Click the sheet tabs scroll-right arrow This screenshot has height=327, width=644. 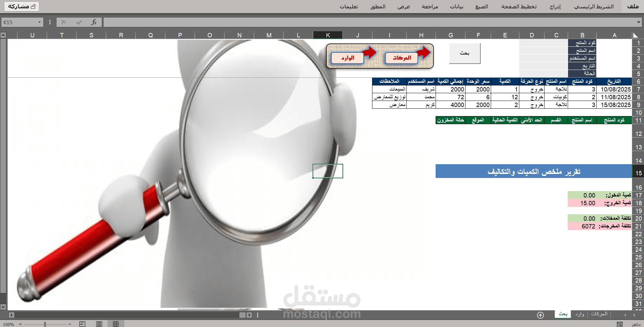[x=634, y=315]
